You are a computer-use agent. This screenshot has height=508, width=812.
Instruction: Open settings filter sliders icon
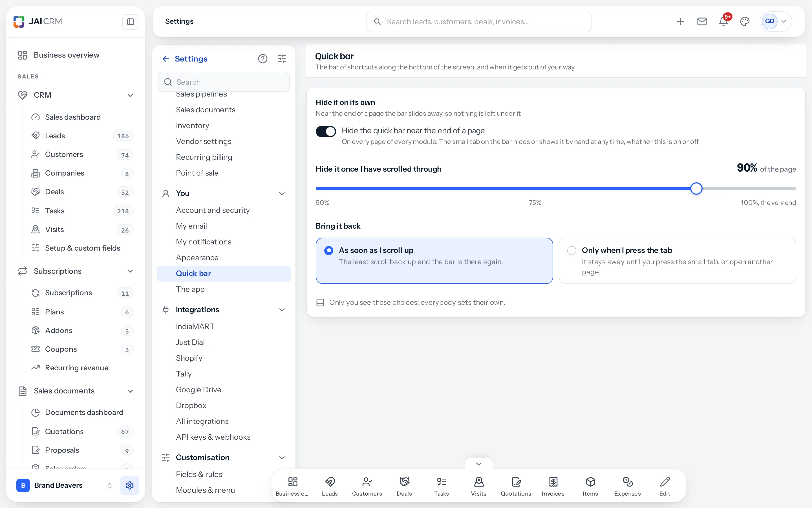[x=282, y=59]
